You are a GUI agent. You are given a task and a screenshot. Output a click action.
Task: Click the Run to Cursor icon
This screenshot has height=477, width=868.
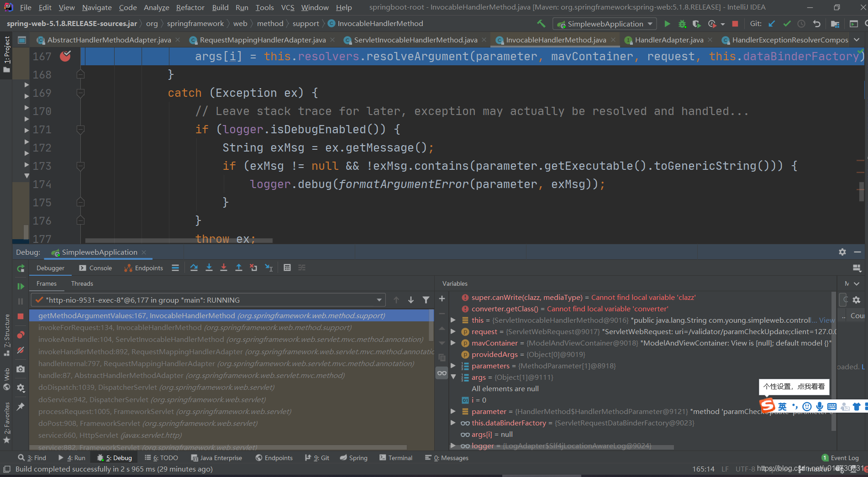269,268
